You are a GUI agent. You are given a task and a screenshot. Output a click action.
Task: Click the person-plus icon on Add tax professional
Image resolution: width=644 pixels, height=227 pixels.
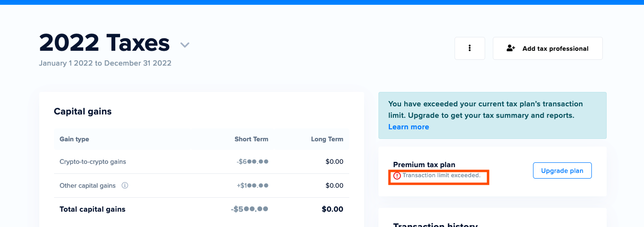point(511,48)
